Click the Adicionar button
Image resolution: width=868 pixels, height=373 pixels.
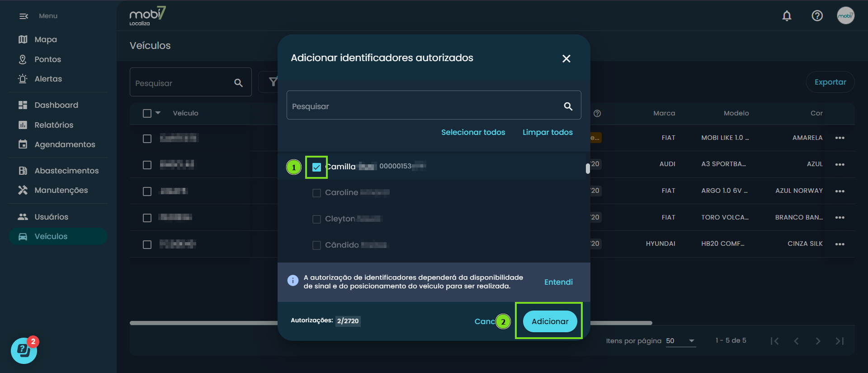pyautogui.click(x=550, y=321)
